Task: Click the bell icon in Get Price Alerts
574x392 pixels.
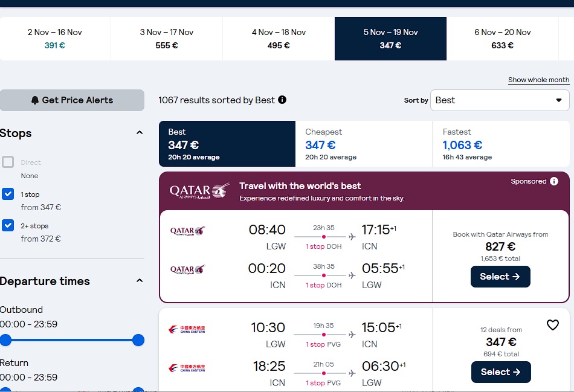Action: [35, 100]
